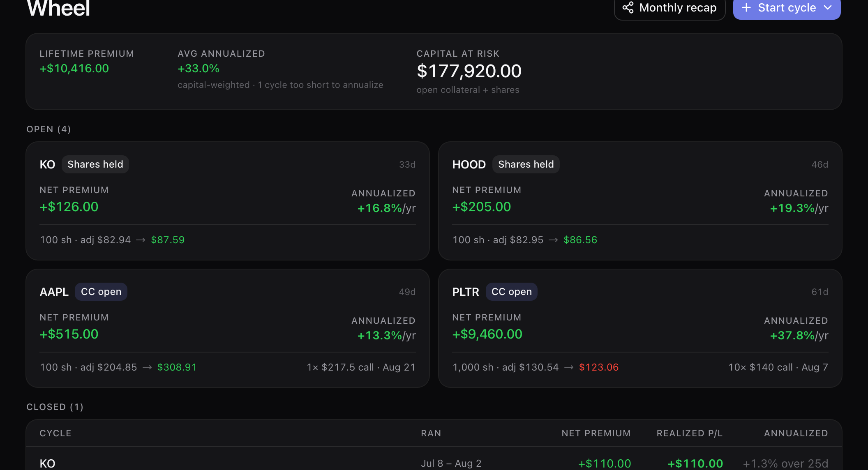Image resolution: width=868 pixels, height=470 pixels.
Task: Click KO adjusted basis 100 sh · adj $82.94
Action: click(85, 240)
